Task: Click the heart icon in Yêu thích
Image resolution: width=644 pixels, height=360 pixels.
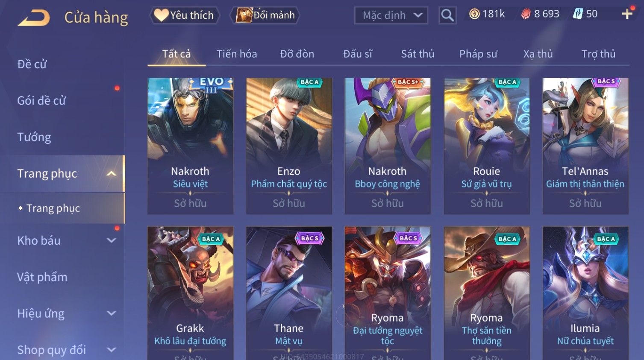Action: [161, 15]
